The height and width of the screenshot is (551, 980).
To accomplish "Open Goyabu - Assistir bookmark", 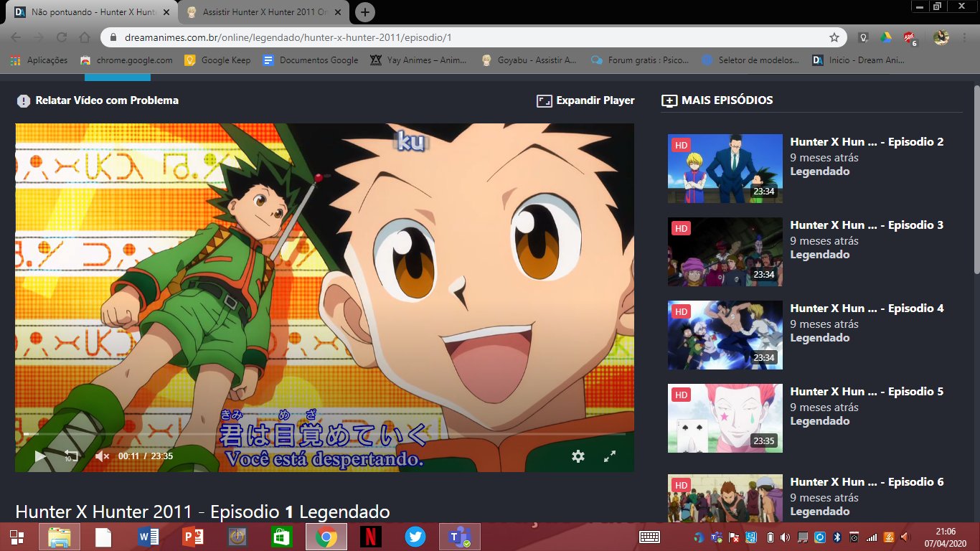I will pyautogui.click(x=529, y=60).
